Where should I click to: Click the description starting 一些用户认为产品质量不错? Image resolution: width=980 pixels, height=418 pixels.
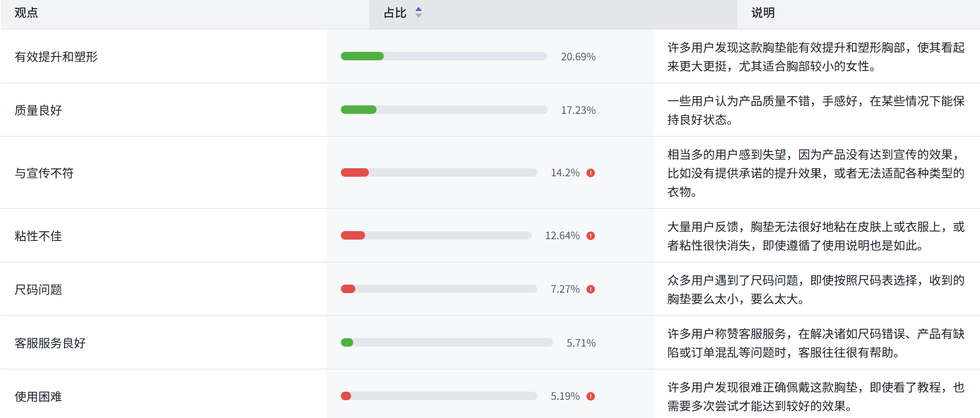(x=816, y=110)
